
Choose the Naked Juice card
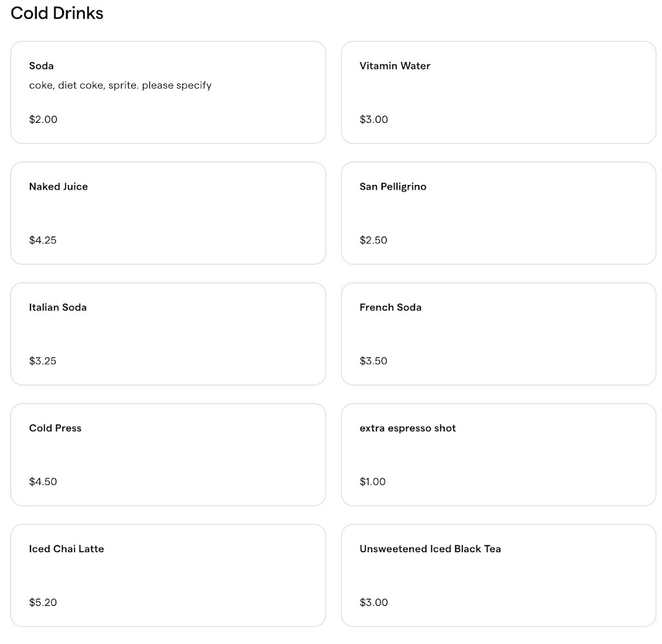pos(168,213)
